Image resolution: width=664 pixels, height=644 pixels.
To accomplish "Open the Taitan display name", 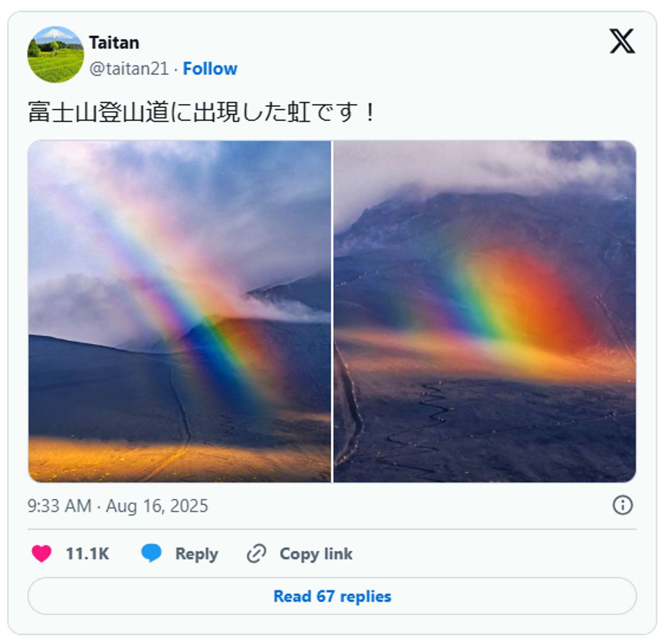I will tap(114, 42).
